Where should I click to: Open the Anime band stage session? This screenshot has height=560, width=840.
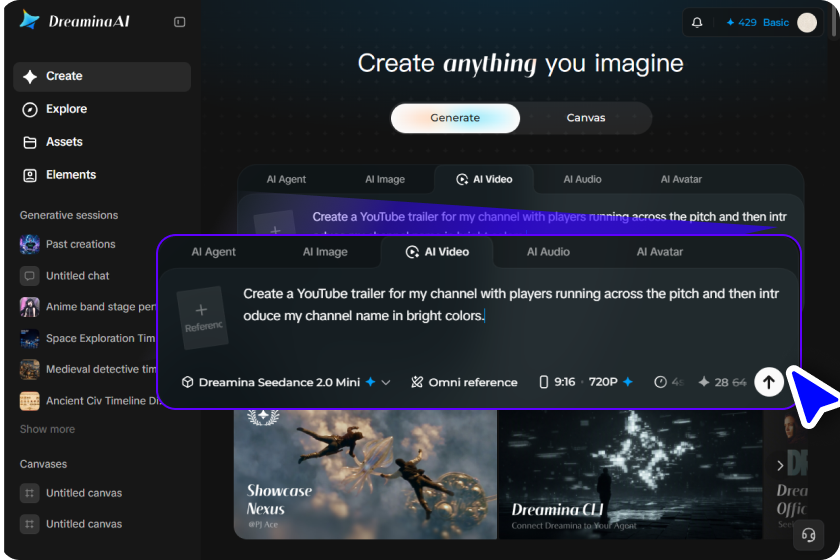click(x=87, y=307)
